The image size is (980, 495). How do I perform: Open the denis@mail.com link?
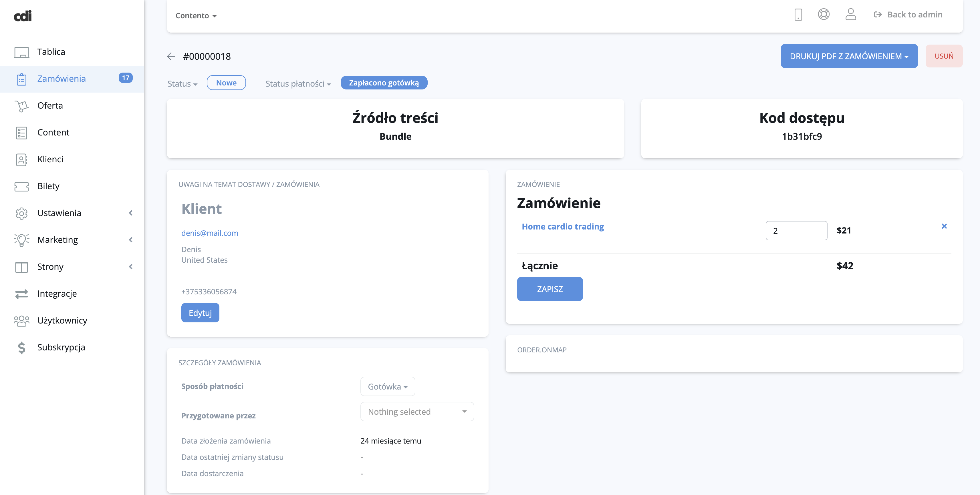pyautogui.click(x=210, y=233)
